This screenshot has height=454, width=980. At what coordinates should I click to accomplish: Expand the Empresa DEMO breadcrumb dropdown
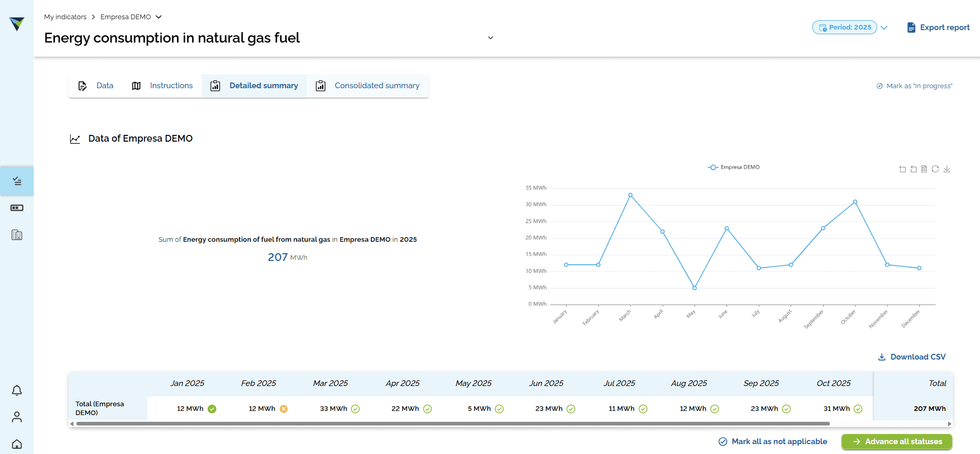158,17
